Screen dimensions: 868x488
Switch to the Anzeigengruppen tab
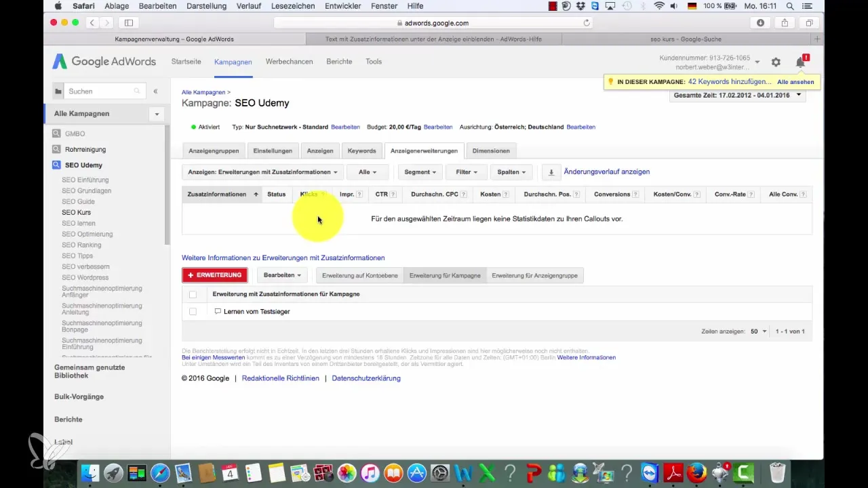point(214,150)
